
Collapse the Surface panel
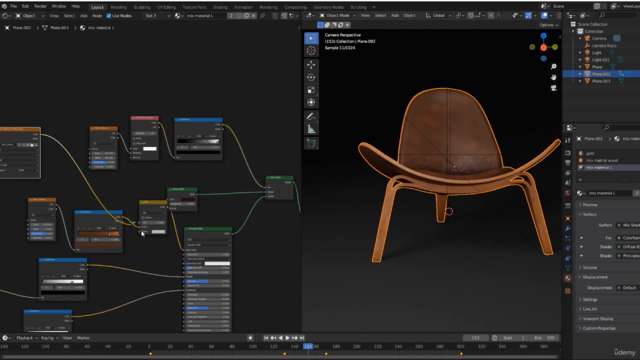(x=590, y=214)
